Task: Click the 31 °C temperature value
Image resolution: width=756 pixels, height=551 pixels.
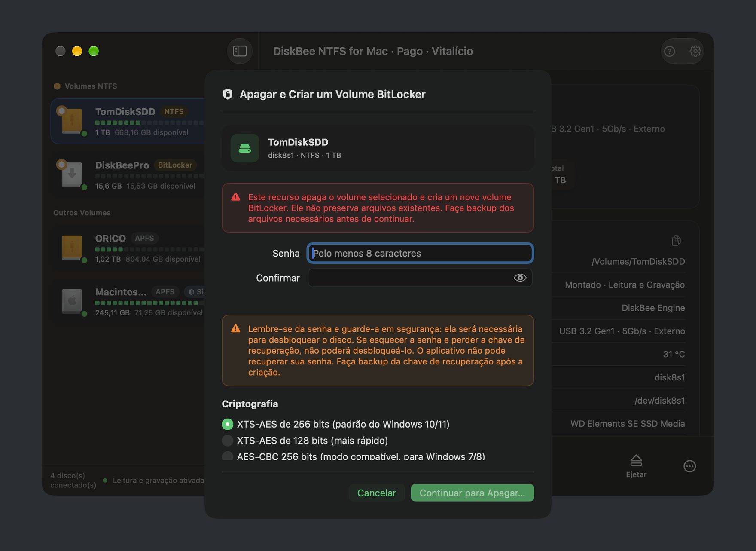Action: (x=674, y=354)
